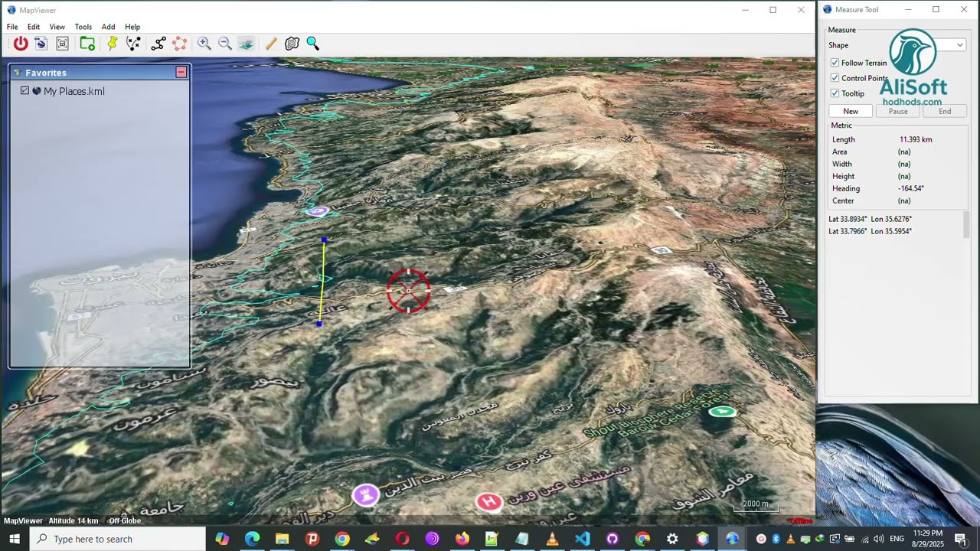Select the yellow pushpin placemark tool

(x=113, y=44)
